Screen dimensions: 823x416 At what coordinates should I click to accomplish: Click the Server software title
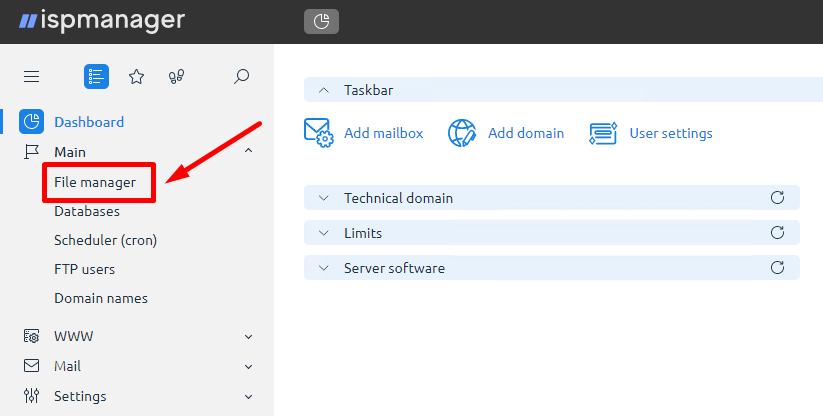pyautogui.click(x=394, y=268)
